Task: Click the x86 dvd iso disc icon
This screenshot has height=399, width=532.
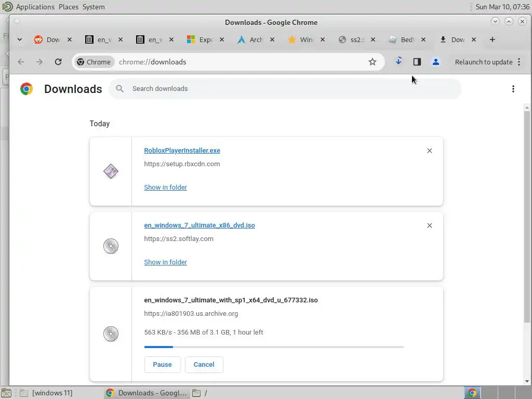Action: tap(111, 246)
